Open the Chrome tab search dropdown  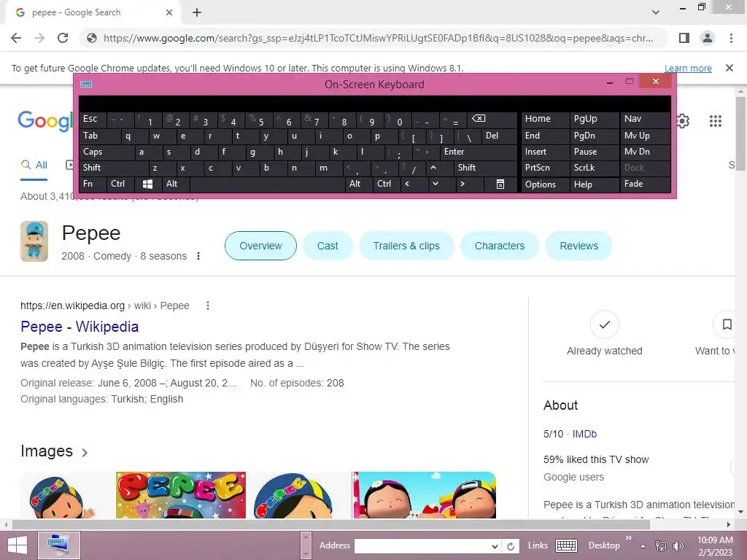[x=656, y=12]
